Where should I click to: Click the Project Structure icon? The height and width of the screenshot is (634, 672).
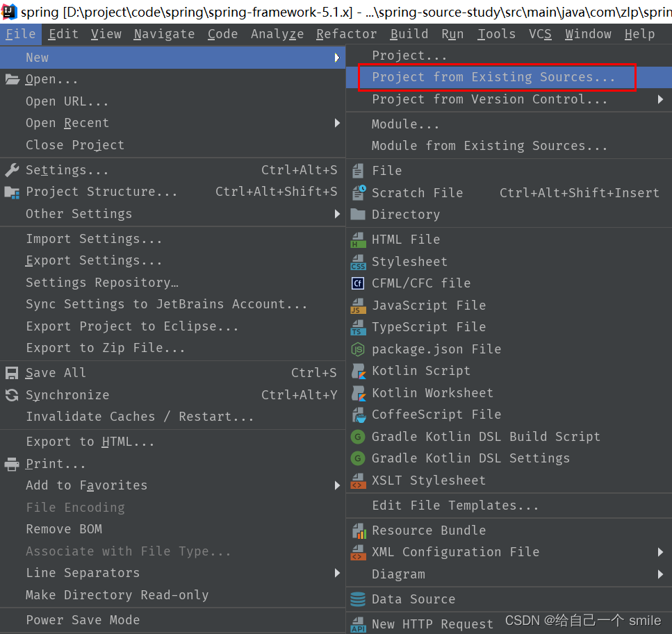pos(12,192)
